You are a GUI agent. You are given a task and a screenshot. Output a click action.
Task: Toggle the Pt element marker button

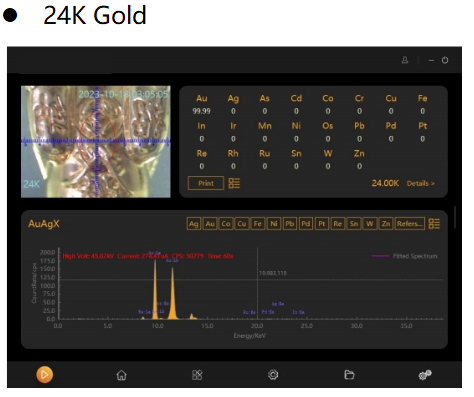coord(322,224)
